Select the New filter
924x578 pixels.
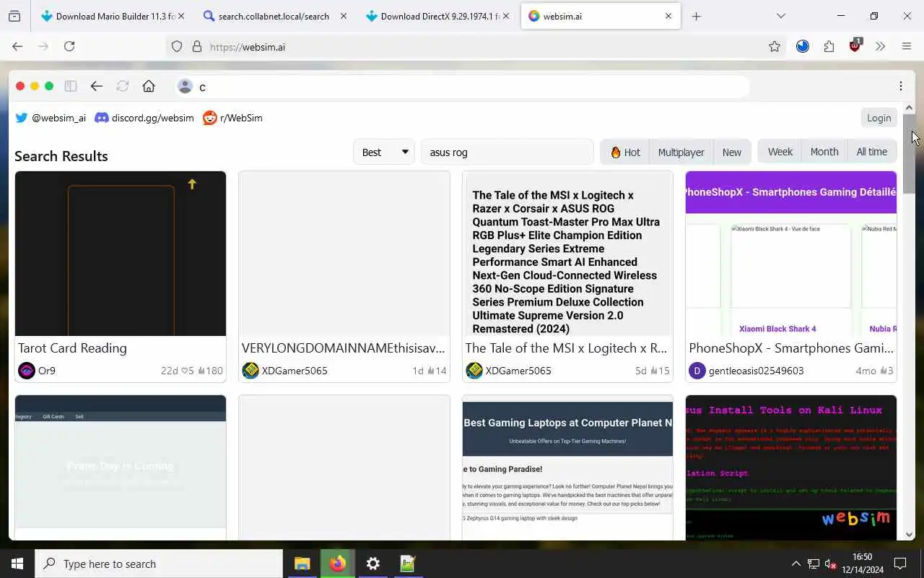(x=732, y=152)
